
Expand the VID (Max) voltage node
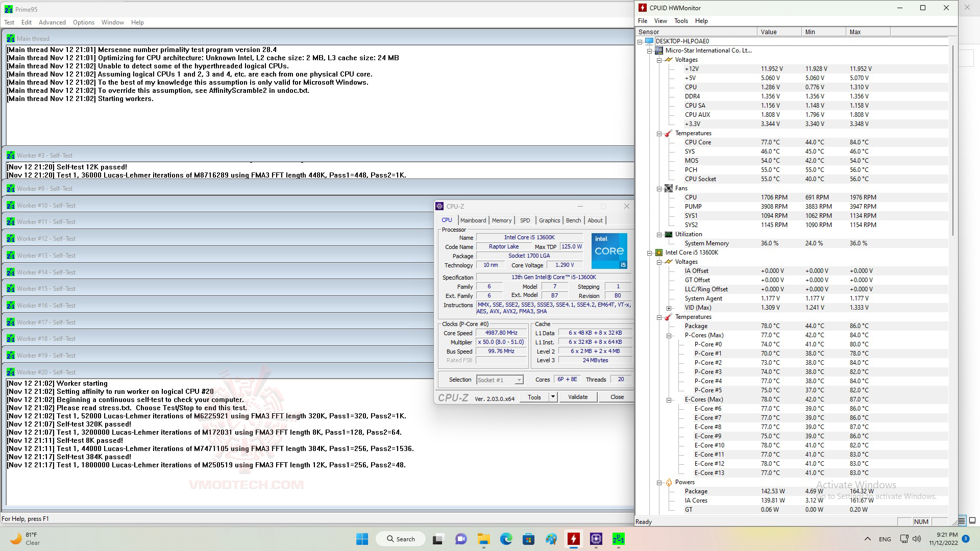click(x=669, y=308)
